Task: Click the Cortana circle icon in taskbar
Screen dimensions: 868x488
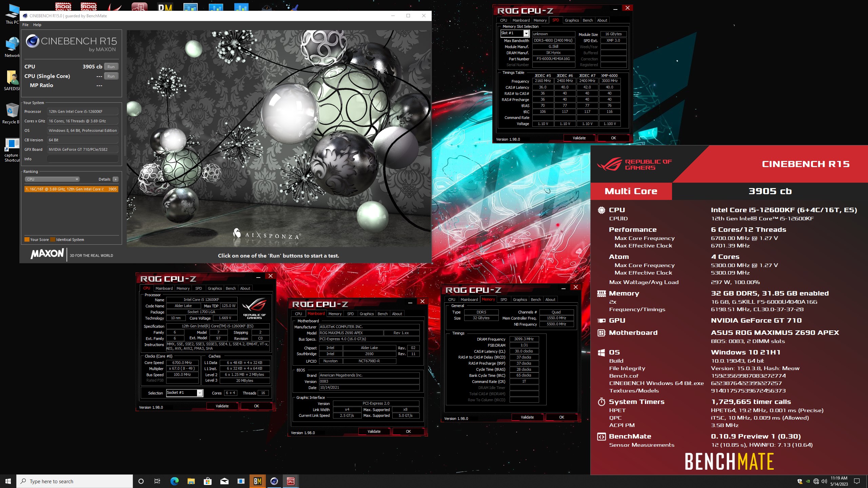Action: click(x=141, y=481)
